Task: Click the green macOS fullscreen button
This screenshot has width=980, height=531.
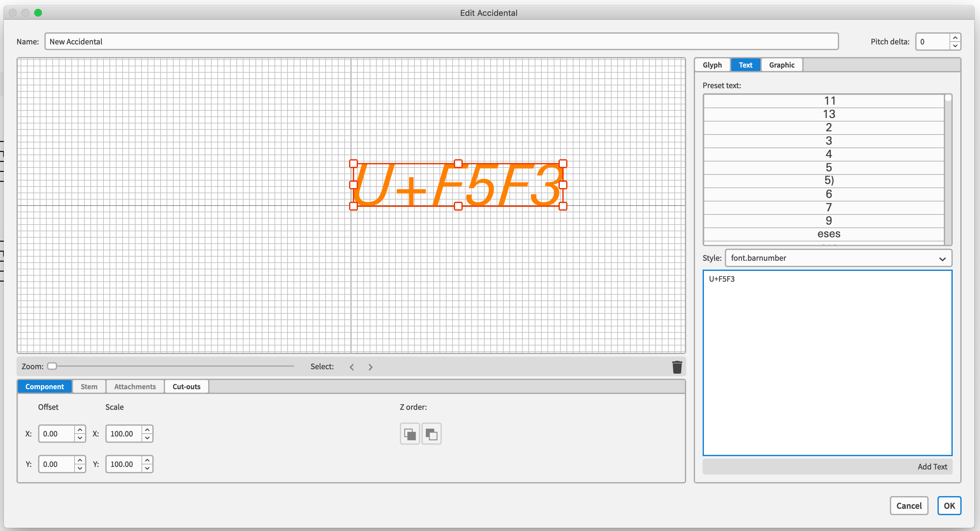Action: coord(38,13)
